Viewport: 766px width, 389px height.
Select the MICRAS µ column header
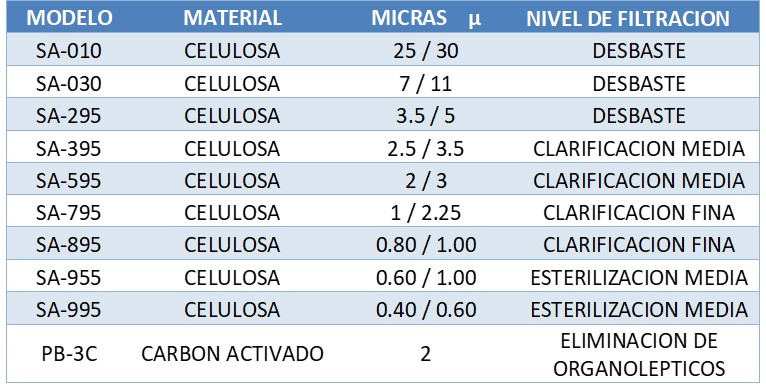click(426, 19)
